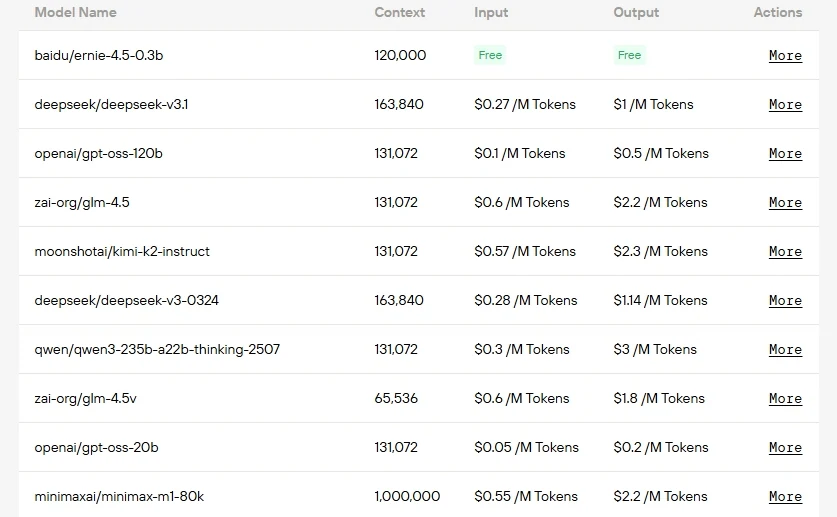Click the Actions column header

pyautogui.click(x=778, y=12)
